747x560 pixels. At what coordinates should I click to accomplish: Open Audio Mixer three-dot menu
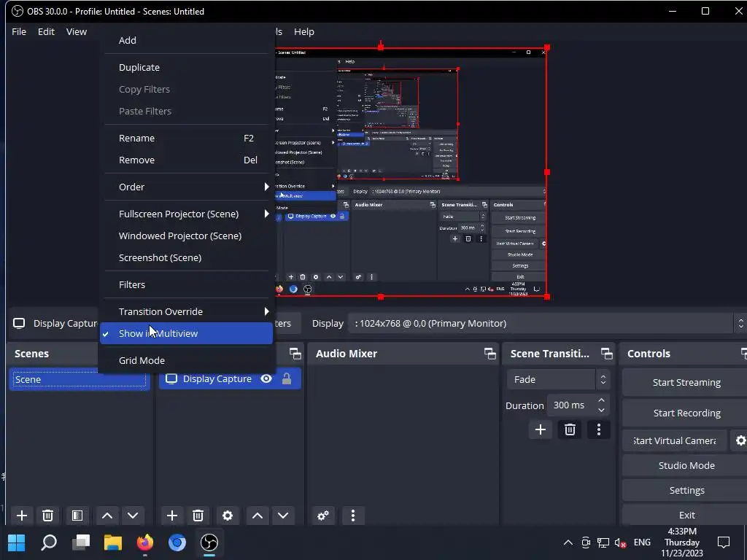(353, 516)
